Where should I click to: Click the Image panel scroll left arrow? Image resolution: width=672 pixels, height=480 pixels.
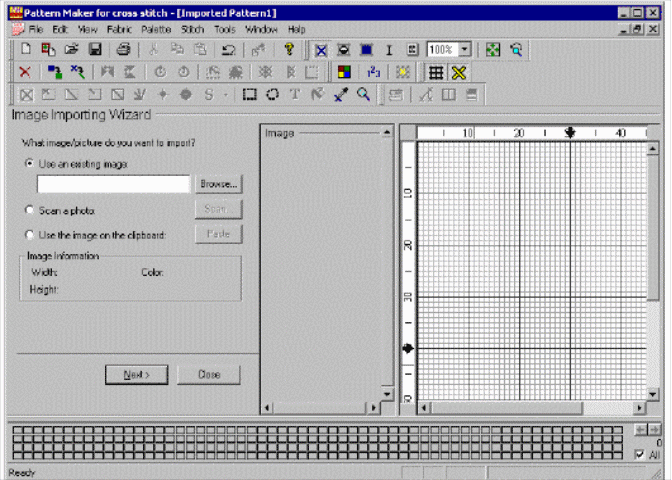267,408
